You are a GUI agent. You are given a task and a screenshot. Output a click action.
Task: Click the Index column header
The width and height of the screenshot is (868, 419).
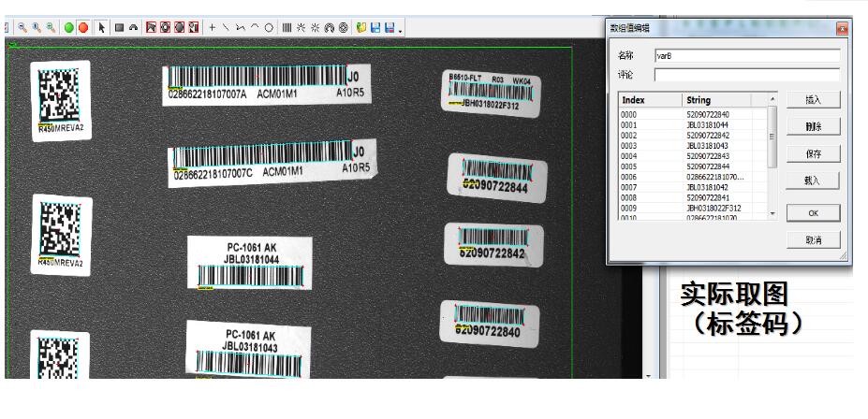click(x=651, y=100)
